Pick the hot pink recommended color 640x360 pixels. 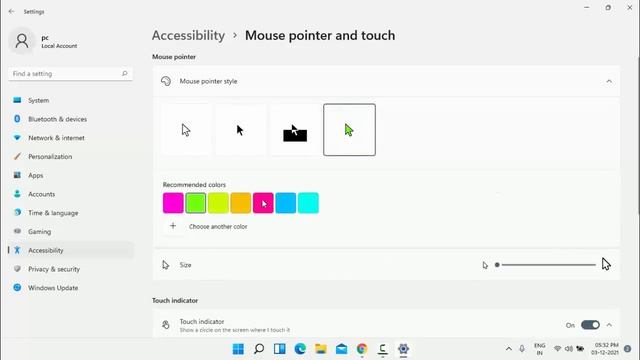[x=263, y=203]
